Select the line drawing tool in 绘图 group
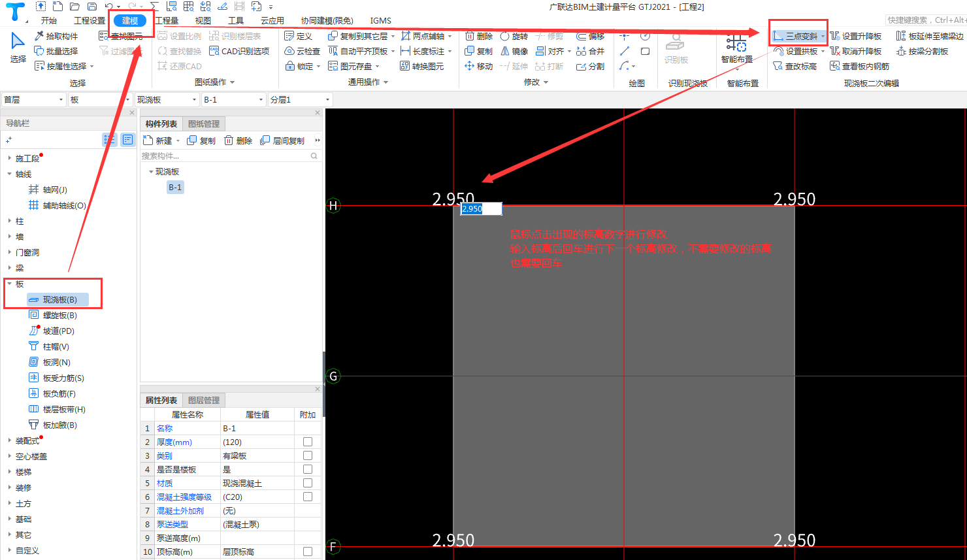This screenshot has width=967, height=560. coord(625,51)
